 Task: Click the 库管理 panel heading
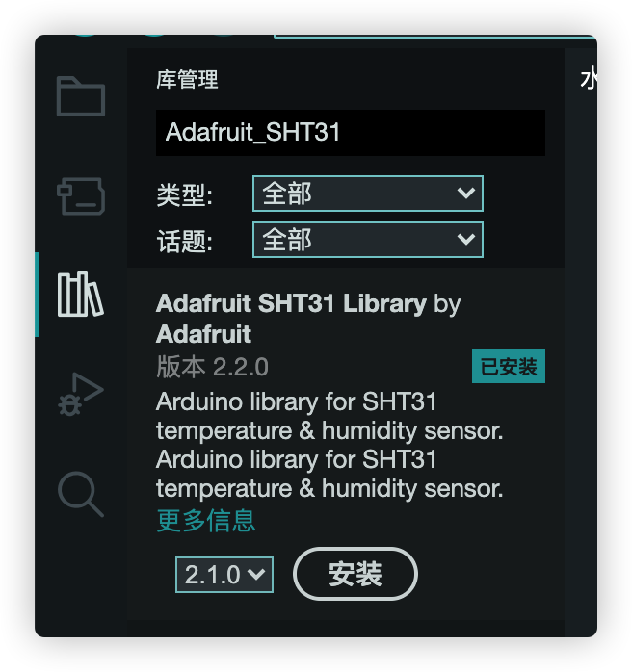point(187,80)
